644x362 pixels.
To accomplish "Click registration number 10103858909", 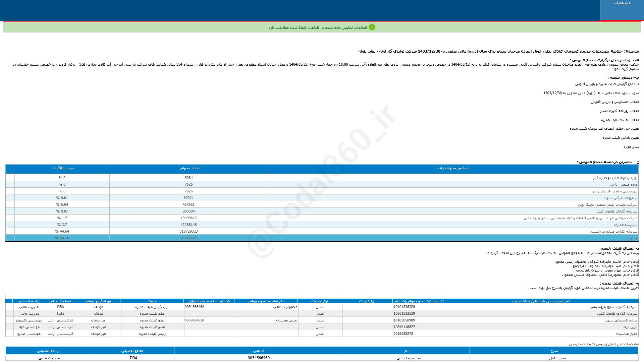I will [x=404, y=320].
